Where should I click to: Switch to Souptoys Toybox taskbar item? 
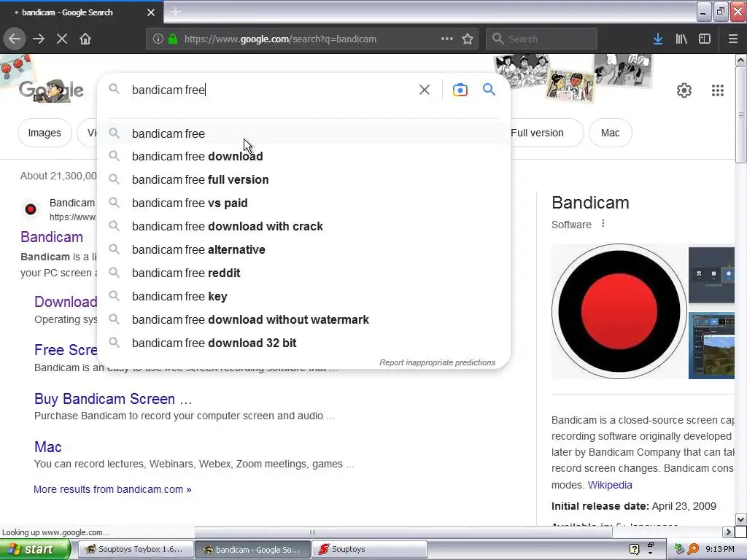click(x=135, y=549)
